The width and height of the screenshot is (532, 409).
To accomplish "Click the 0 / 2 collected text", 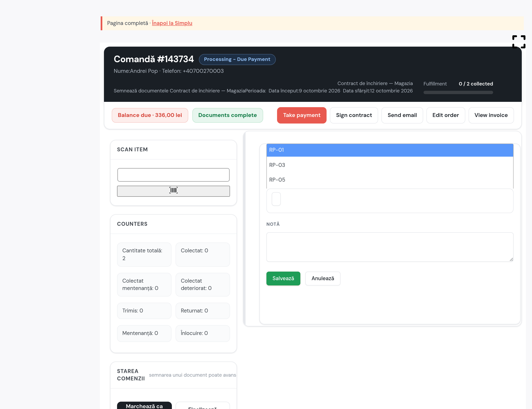I will (476, 84).
